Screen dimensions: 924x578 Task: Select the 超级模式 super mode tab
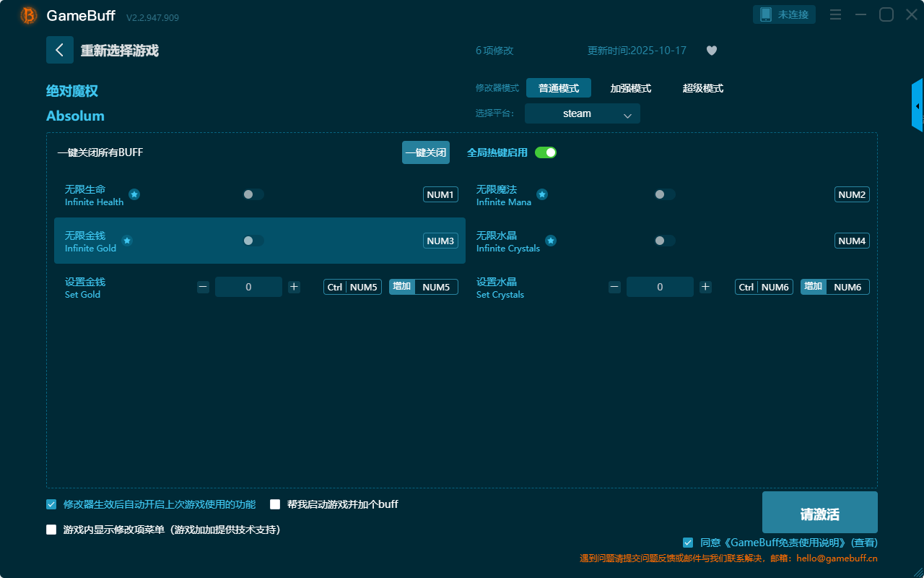click(702, 88)
